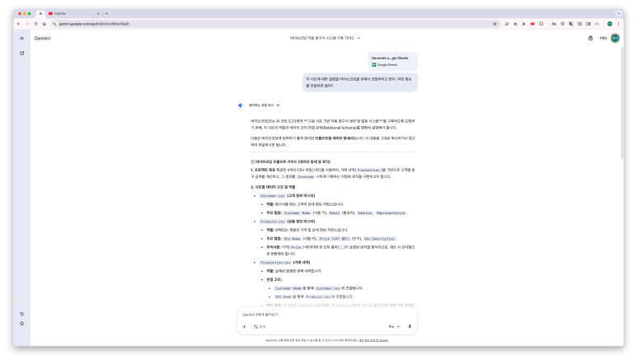Bookmark this page with the star icon
637x364 pixels.
[x=494, y=24]
